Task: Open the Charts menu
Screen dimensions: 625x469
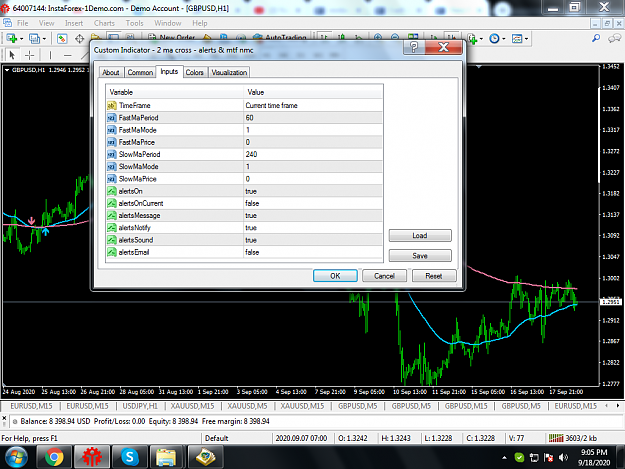Action: (104, 23)
